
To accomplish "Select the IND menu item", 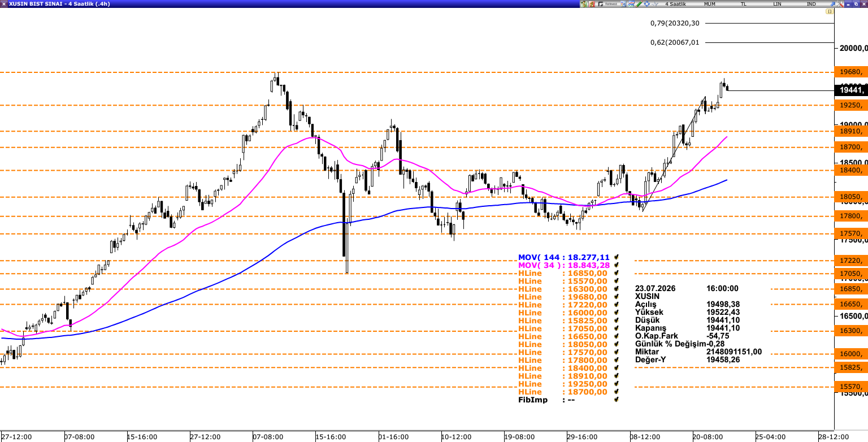I will [811, 4].
